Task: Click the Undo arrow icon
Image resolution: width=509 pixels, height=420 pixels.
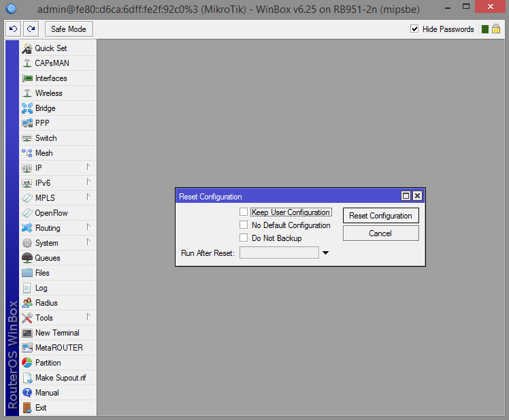Action: click(14, 29)
